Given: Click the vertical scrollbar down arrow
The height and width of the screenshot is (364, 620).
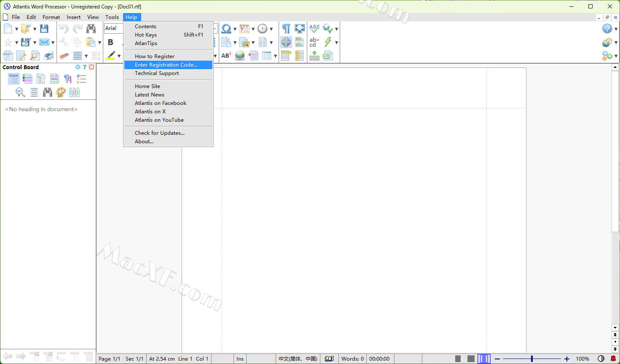Looking at the screenshot, I should [615, 328].
